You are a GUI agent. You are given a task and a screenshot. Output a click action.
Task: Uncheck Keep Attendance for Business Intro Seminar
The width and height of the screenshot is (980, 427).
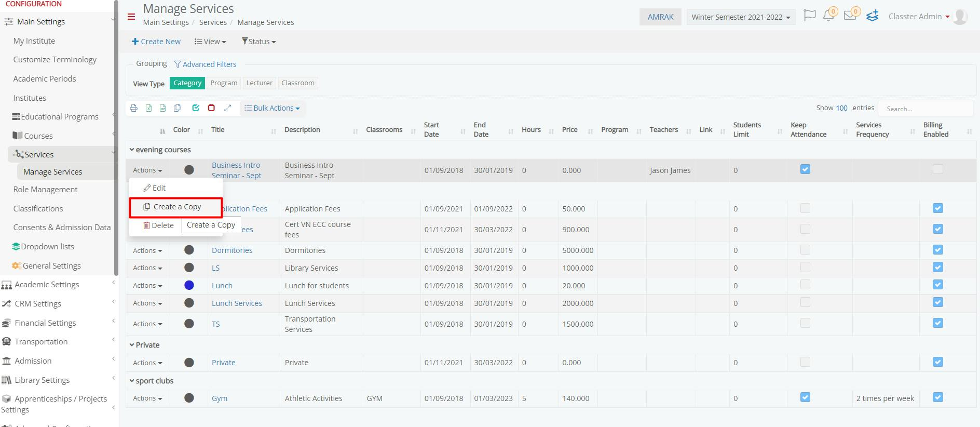(805, 169)
